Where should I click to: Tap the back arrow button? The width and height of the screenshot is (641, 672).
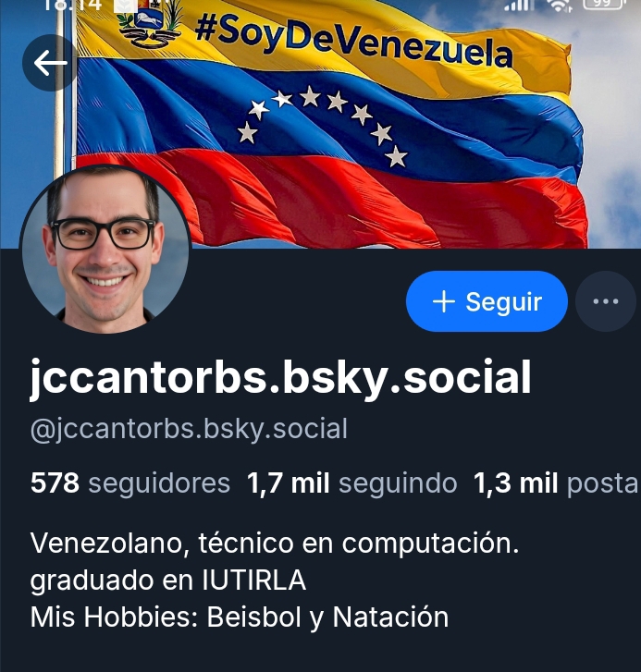50,63
